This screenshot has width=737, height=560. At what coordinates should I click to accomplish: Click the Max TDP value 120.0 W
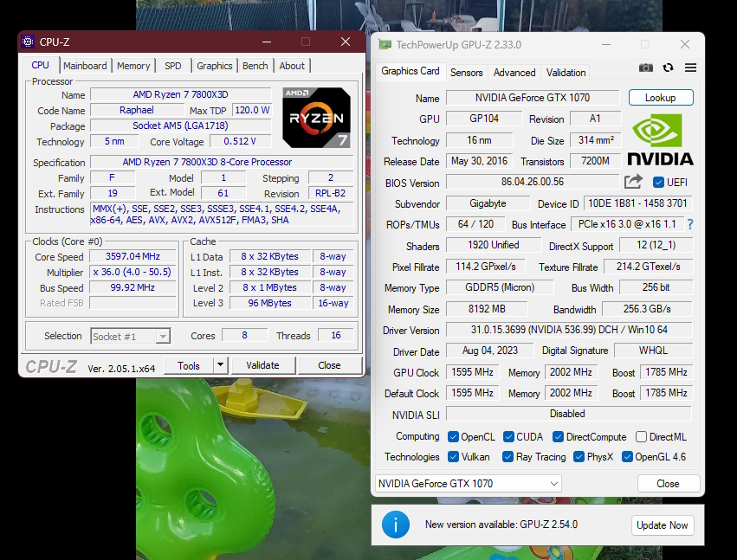click(252, 110)
